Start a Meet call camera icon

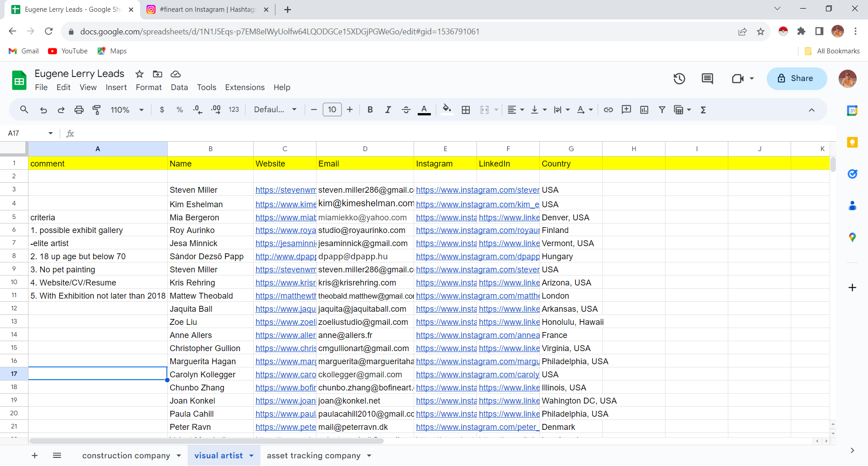[738, 79]
